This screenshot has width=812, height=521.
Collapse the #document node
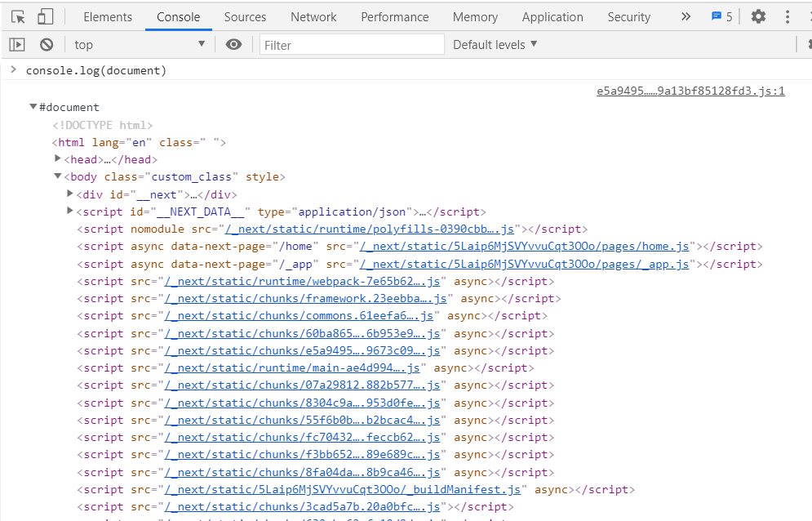[33, 107]
